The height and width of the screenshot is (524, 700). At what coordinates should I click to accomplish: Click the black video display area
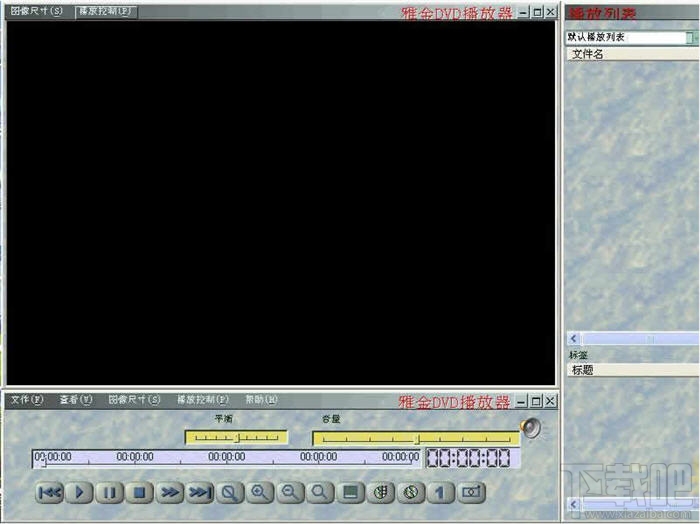point(280,203)
